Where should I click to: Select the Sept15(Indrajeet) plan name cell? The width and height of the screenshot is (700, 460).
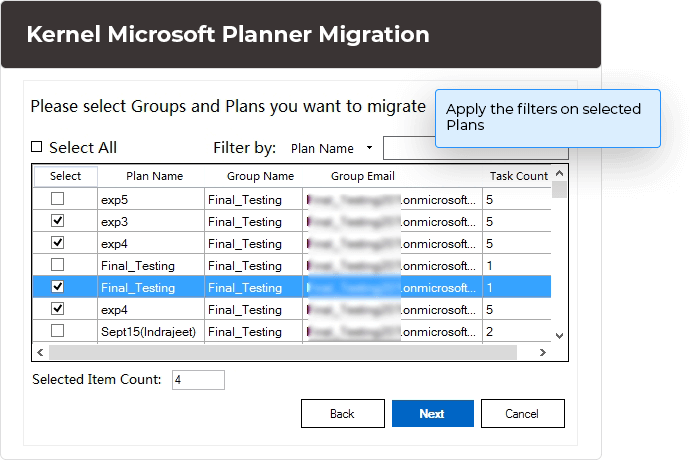point(151,331)
